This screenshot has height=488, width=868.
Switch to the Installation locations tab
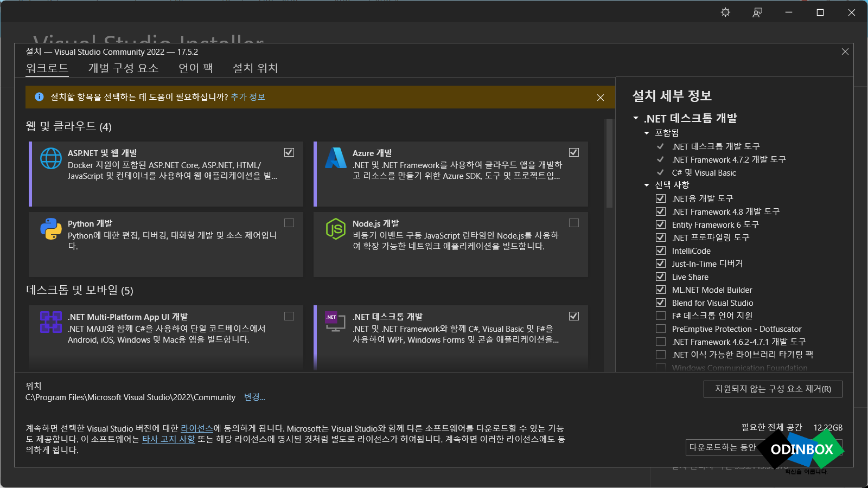(255, 68)
